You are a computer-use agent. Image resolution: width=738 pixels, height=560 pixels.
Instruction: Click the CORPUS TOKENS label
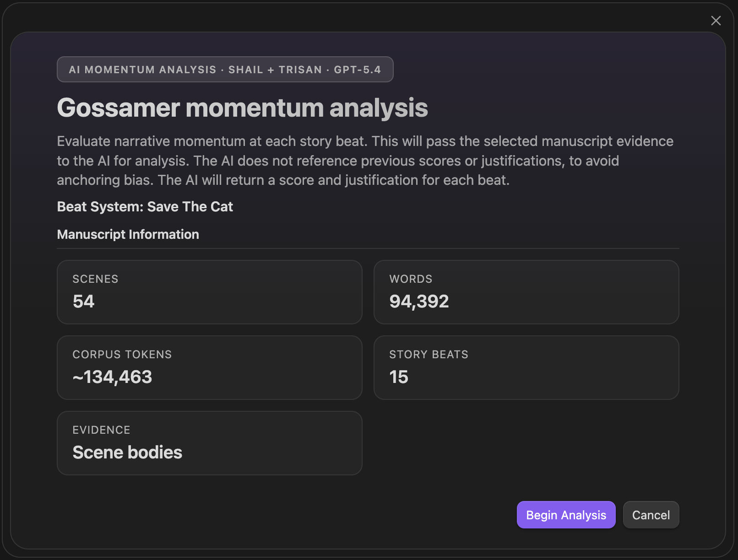122,355
